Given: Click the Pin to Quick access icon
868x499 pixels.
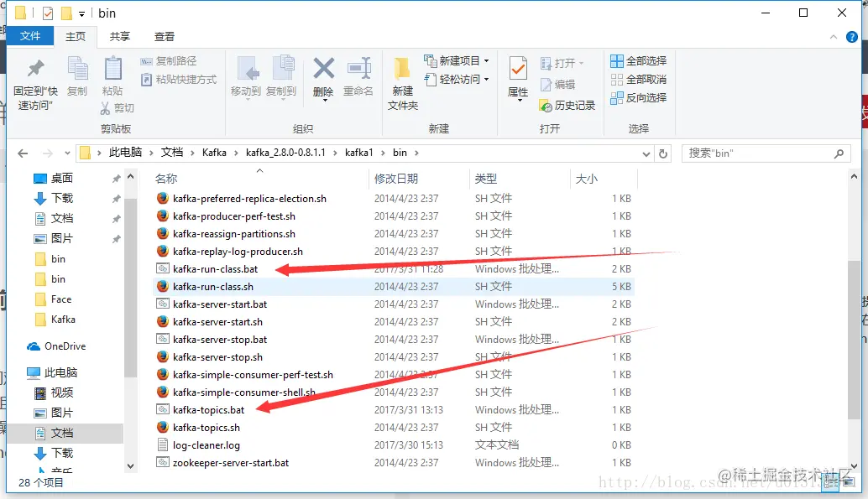Looking at the screenshot, I should [x=36, y=68].
